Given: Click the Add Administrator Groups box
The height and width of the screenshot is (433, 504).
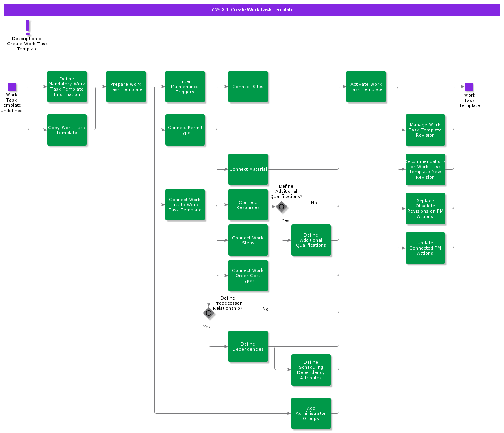Looking at the screenshot, I should (x=311, y=413).
